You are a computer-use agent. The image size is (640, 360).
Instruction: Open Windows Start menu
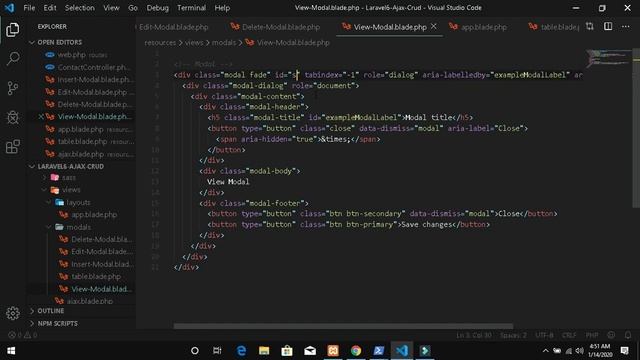tap(11, 351)
